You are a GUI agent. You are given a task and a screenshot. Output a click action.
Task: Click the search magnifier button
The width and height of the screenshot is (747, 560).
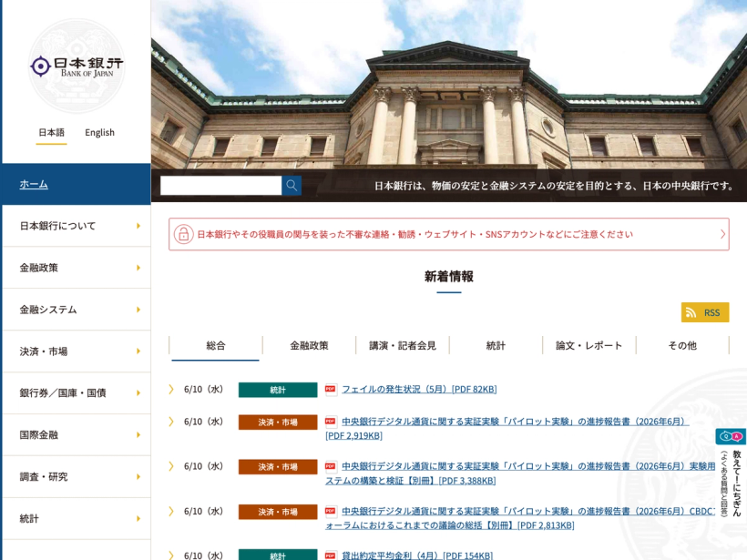coord(292,186)
